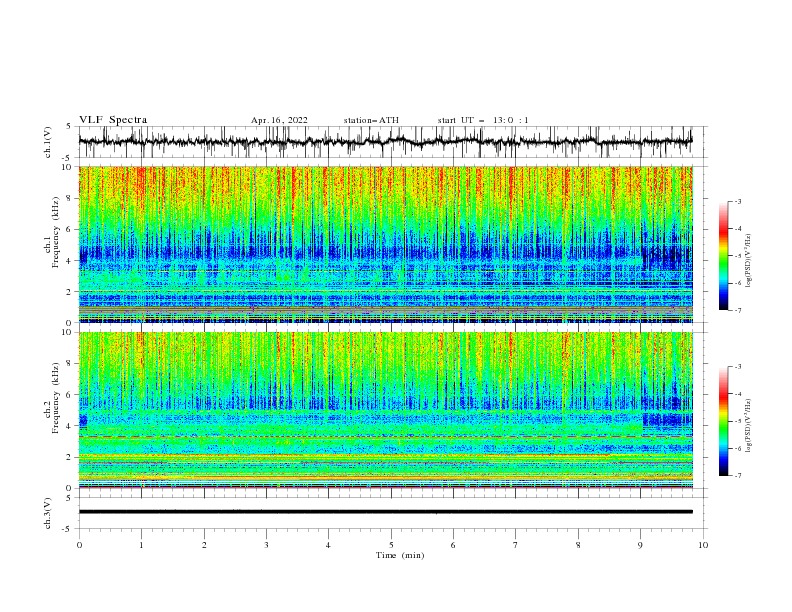
Task: Click the ch.1 voltage waveform trace
Action: tap(385, 142)
